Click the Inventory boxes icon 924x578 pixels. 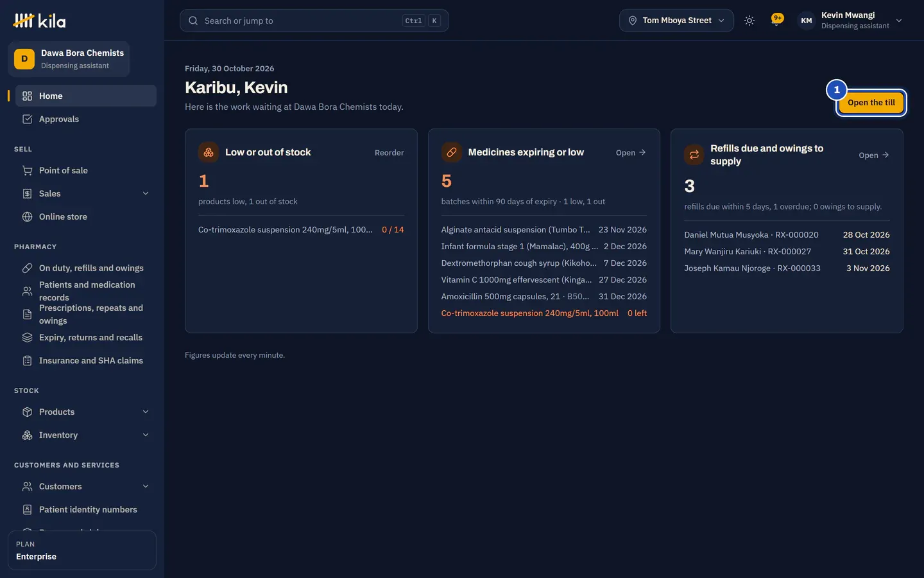27,435
